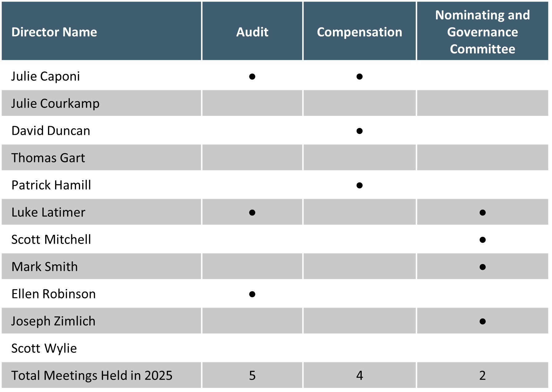Click Julie Caponi's Audit committee dot
This screenshot has width=552, height=392.
coord(252,76)
